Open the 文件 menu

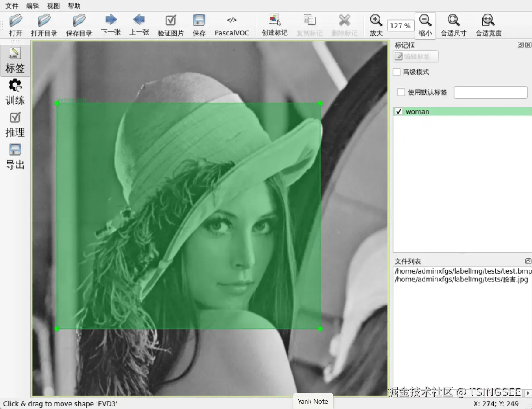12,6
